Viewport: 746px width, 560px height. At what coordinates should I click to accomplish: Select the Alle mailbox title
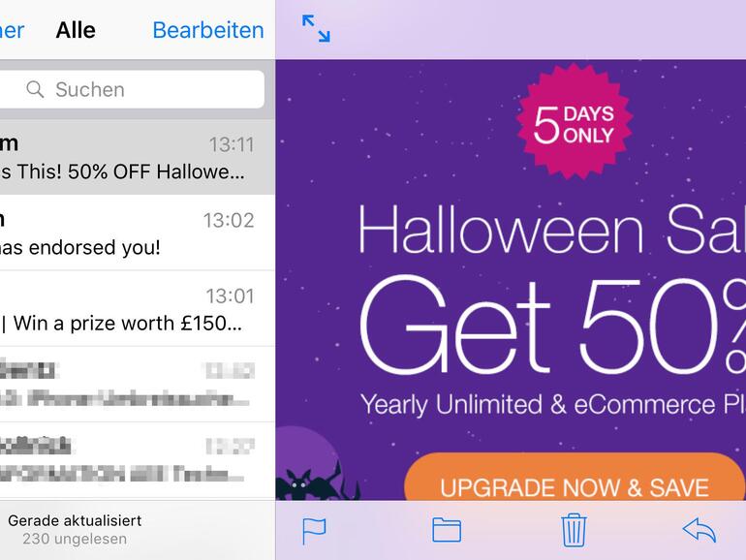pyautogui.click(x=76, y=30)
